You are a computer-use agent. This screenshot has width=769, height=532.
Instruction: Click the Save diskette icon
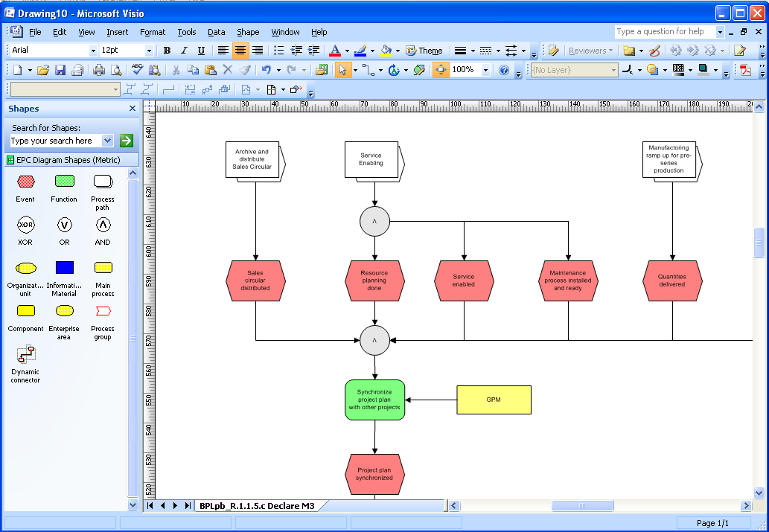(60, 70)
